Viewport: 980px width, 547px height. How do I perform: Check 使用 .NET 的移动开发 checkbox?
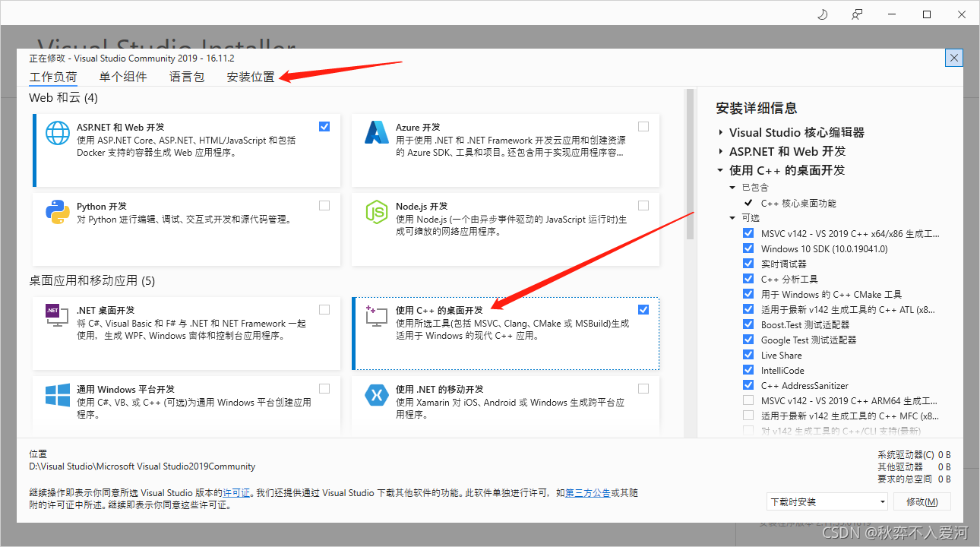click(x=643, y=388)
